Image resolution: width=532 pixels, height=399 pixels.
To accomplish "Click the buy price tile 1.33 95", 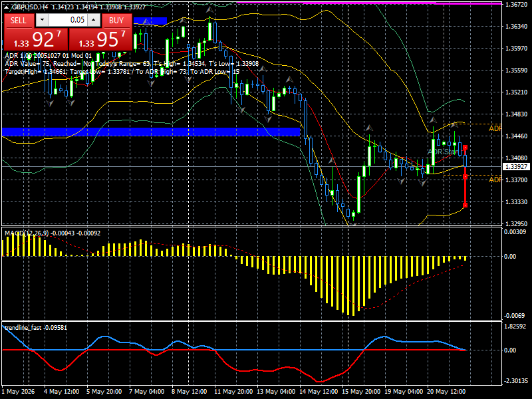I will [101, 39].
